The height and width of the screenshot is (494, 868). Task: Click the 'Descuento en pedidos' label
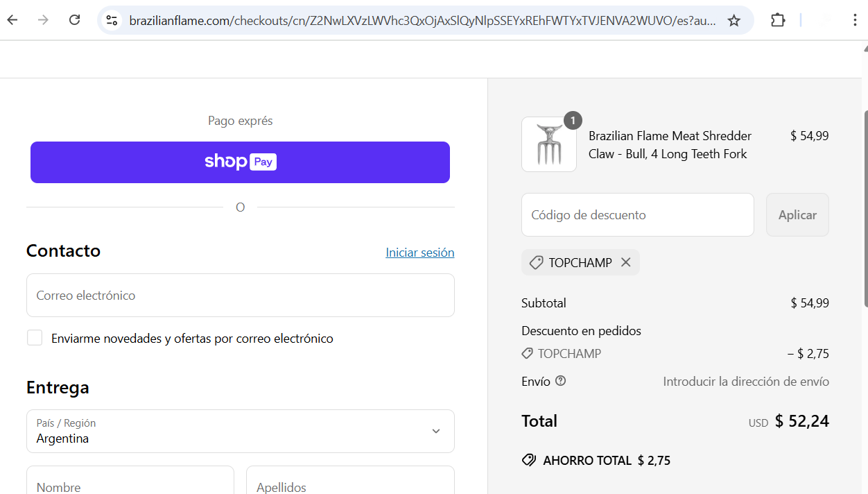581,330
